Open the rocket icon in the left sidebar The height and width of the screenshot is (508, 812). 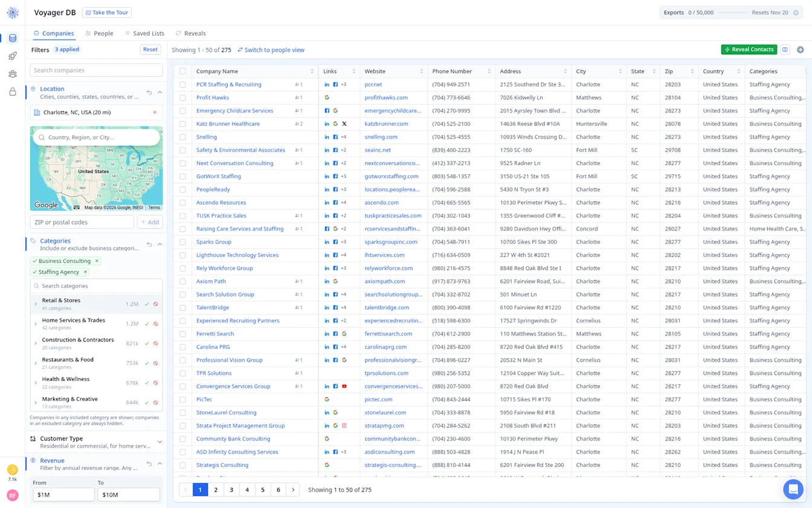click(13, 56)
